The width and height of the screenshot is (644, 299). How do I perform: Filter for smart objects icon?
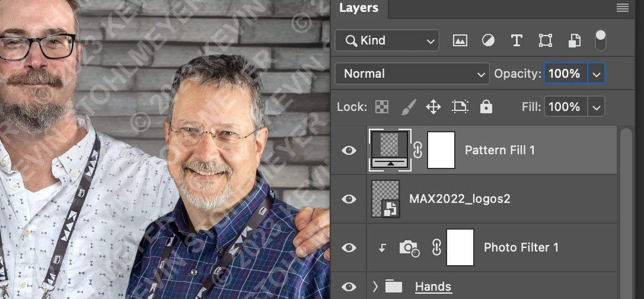(x=574, y=41)
